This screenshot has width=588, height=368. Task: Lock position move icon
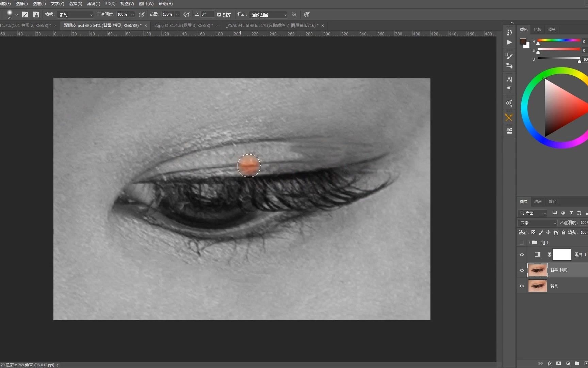(548, 232)
